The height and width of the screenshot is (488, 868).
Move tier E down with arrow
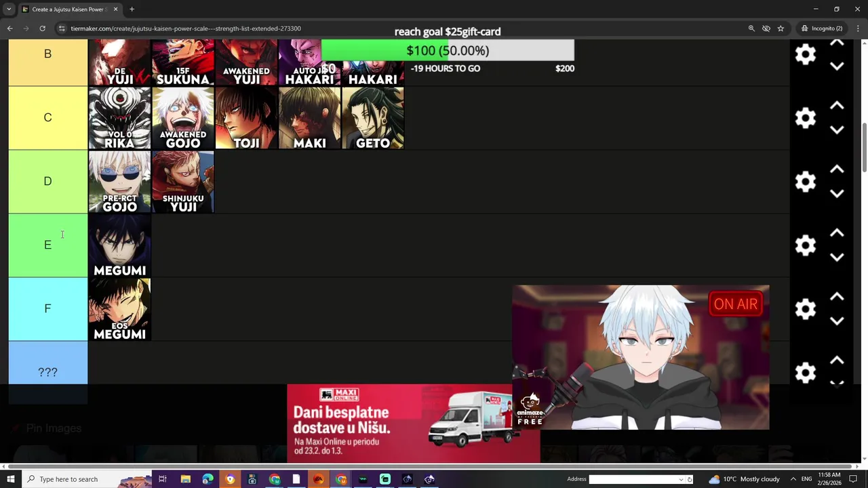(x=837, y=258)
